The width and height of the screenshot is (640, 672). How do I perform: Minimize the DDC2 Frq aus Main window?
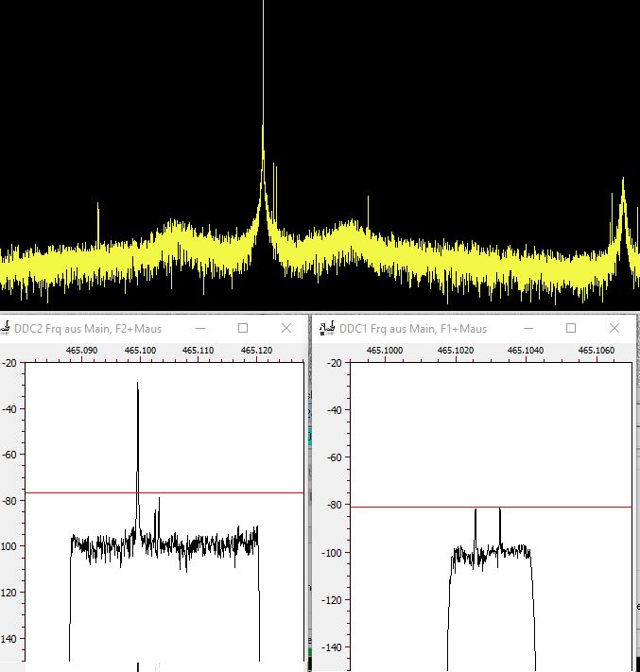(200, 328)
